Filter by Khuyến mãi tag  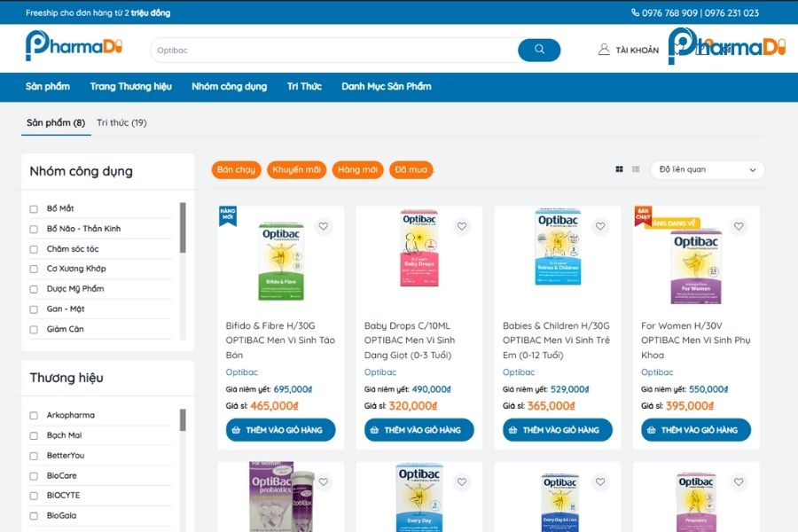pyautogui.click(x=296, y=169)
